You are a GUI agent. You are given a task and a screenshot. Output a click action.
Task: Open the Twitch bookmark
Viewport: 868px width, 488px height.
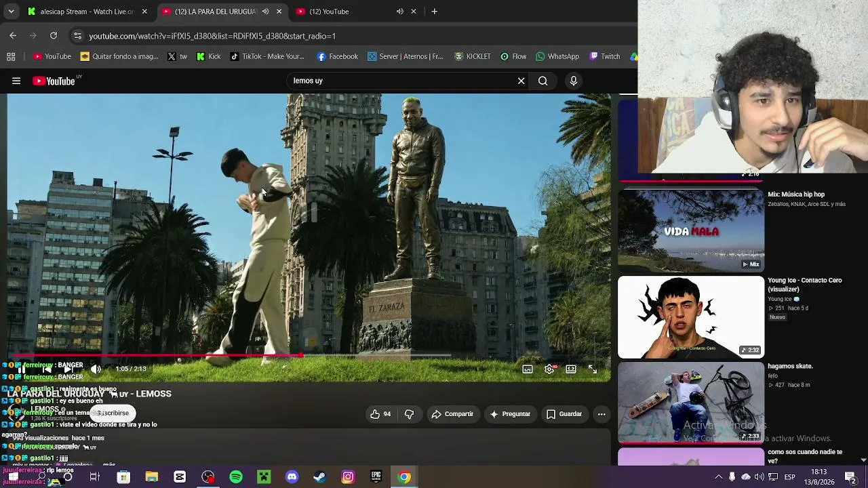pyautogui.click(x=605, y=57)
